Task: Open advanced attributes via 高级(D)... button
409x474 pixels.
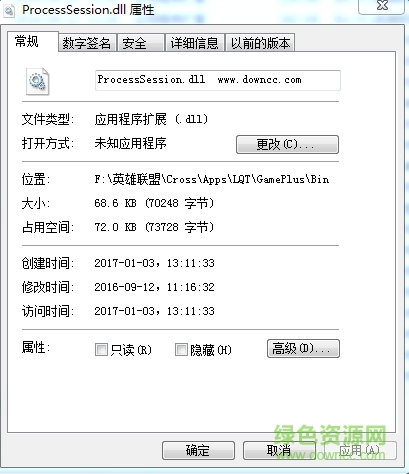Action: tap(303, 349)
